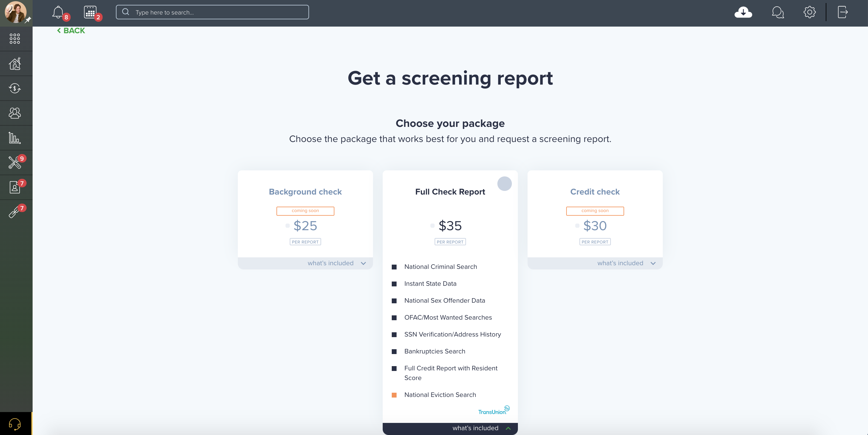Click the leases/link icon in sidebar
868x435 pixels.
[14, 212]
